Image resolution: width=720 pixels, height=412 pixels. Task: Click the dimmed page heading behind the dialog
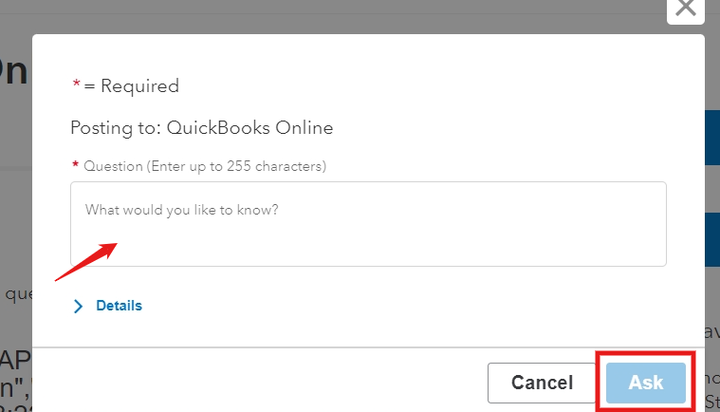14,72
